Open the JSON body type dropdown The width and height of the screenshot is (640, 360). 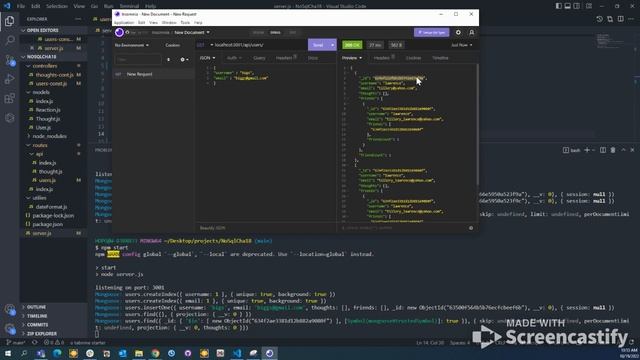point(207,58)
